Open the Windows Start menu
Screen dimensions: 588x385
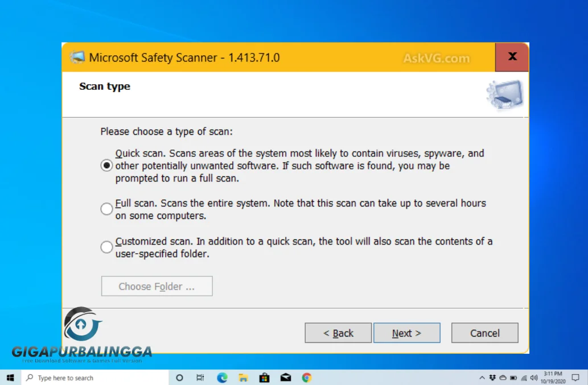(x=10, y=377)
